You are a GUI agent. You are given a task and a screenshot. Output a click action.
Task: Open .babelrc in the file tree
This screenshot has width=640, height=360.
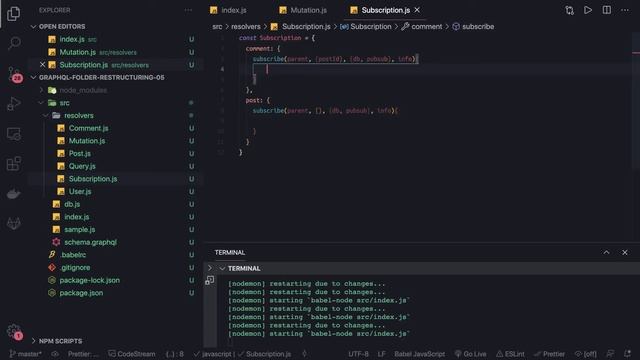pyautogui.click(x=73, y=255)
